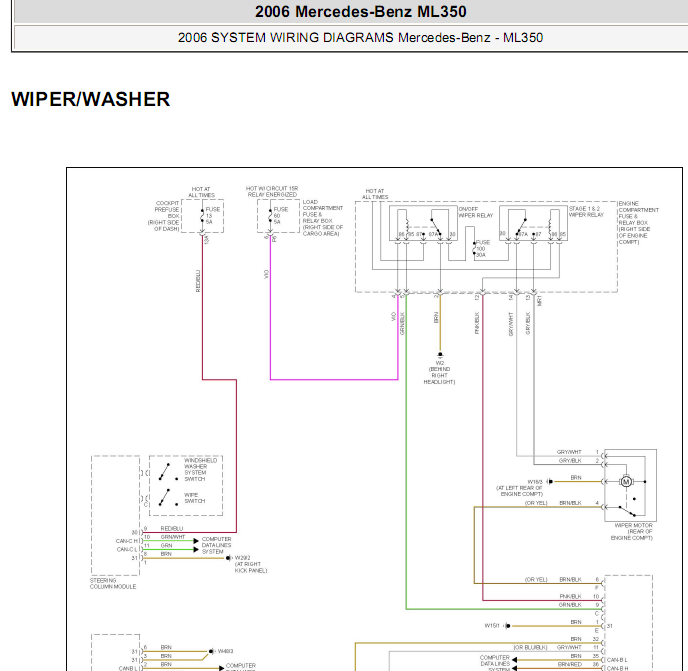The width and height of the screenshot is (688, 671).
Task: Click the "WIPE SWITCH" label
Action: [194, 498]
